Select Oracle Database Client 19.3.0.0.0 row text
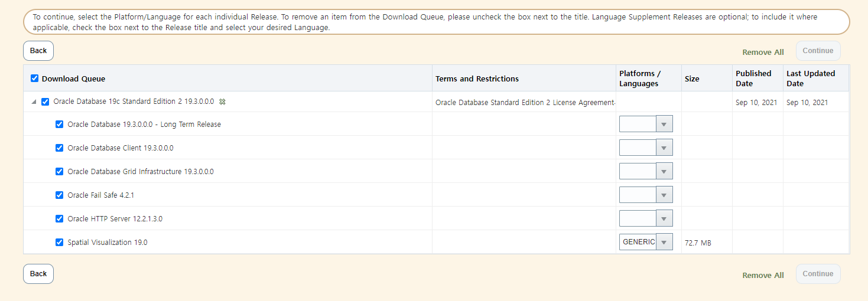868x301 pixels. point(121,148)
